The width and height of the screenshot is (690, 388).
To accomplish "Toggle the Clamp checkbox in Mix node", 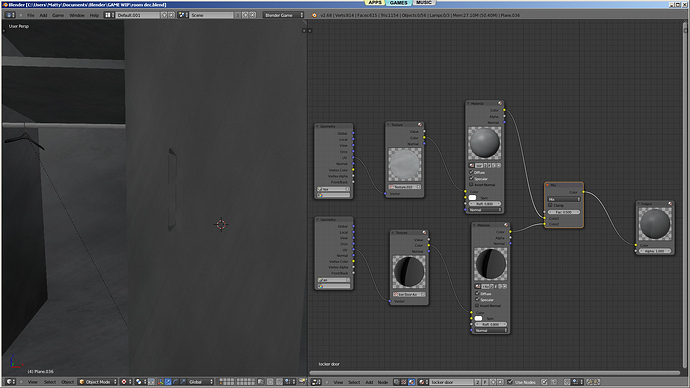I will [550, 205].
